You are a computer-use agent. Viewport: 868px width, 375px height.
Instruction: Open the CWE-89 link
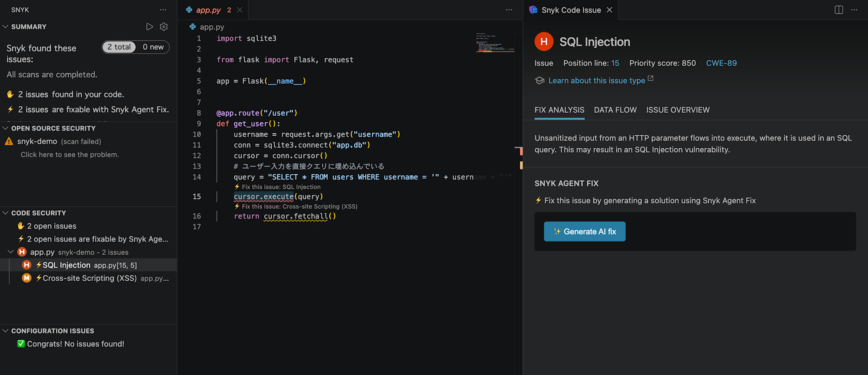pos(721,63)
